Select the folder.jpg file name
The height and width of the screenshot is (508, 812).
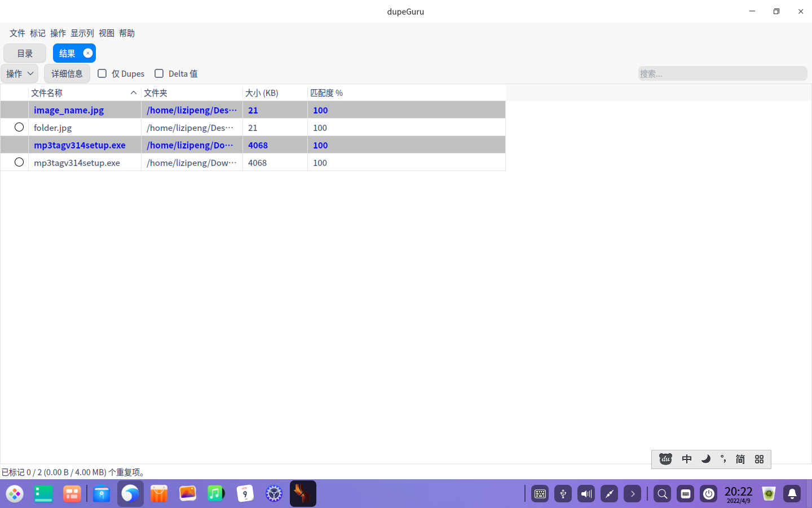coord(53,128)
